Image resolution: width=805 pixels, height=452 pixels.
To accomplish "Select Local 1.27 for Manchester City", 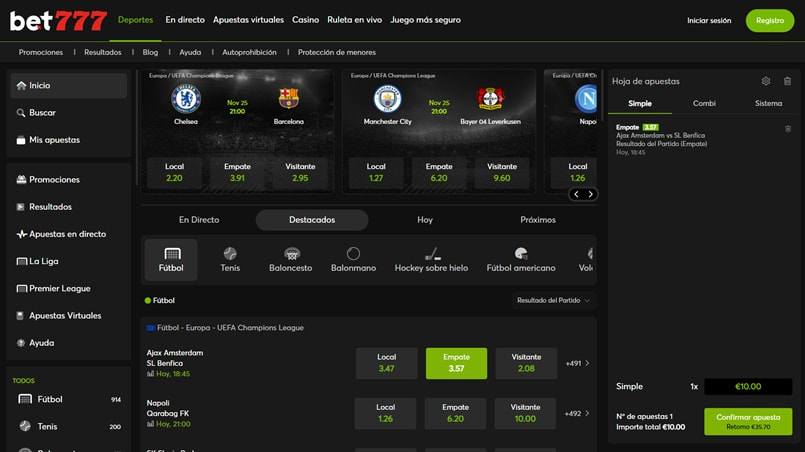I will coord(376,173).
